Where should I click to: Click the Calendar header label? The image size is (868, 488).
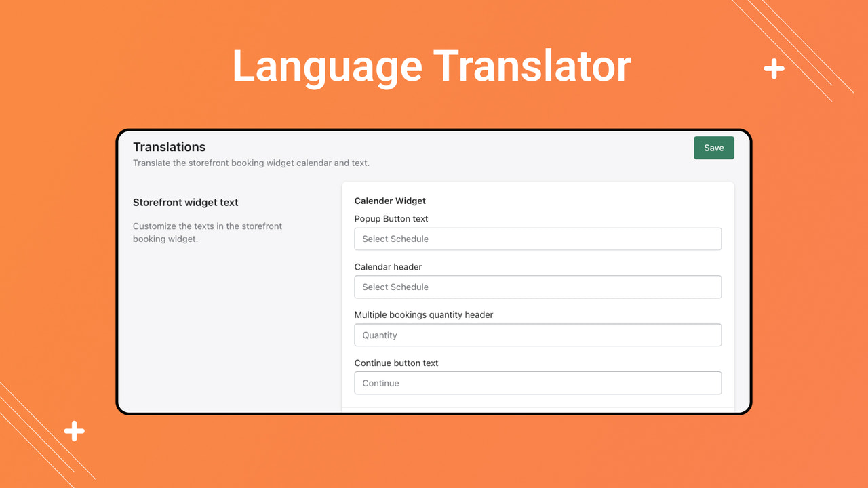[388, 266]
